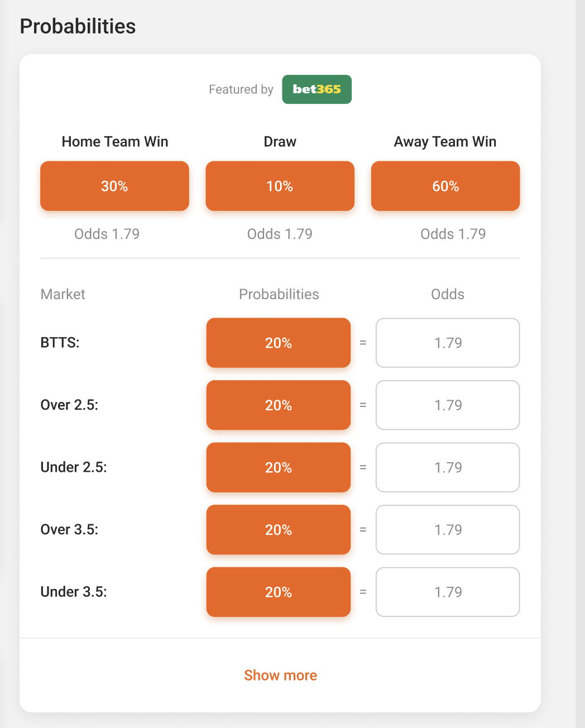The image size is (585, 728).
Task: Click the Home Team Win column header
Action: click(x=114, y=141)
